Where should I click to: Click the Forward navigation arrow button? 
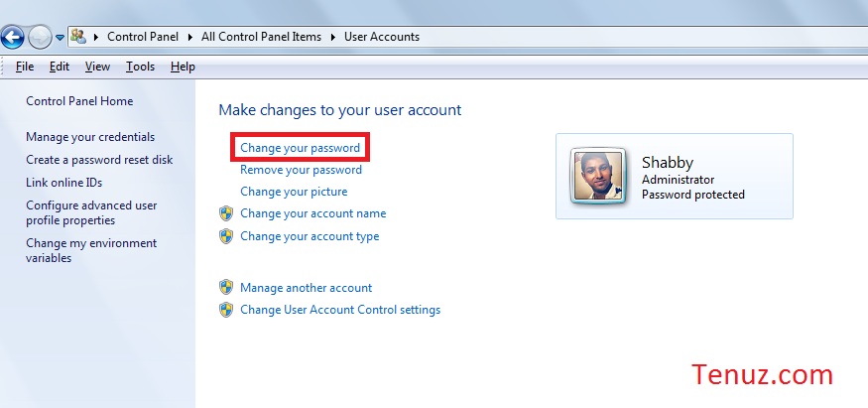pyautogui.click(x=40, y=38)
